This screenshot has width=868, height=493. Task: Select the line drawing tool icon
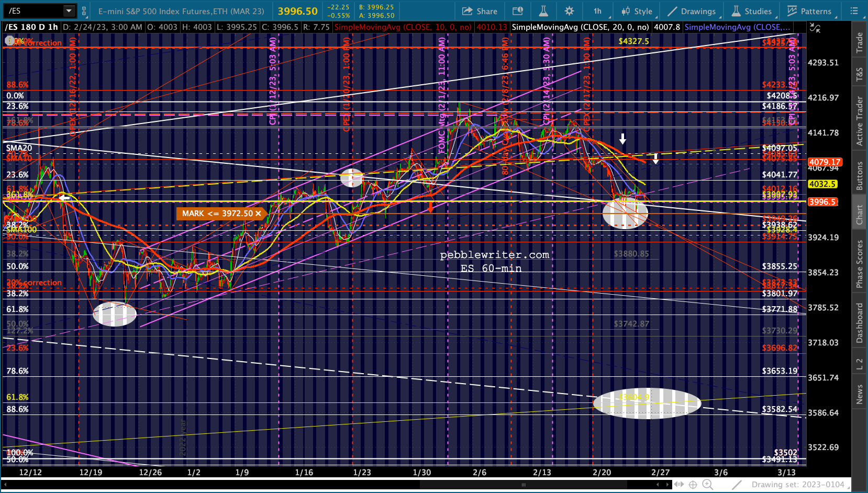pos(737,485)
